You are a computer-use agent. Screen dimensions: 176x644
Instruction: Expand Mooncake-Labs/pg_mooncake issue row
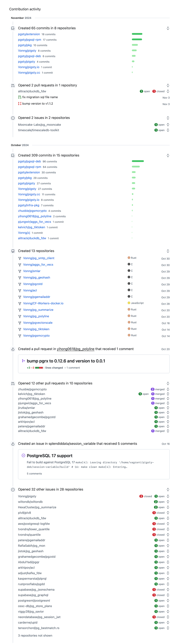168,125
